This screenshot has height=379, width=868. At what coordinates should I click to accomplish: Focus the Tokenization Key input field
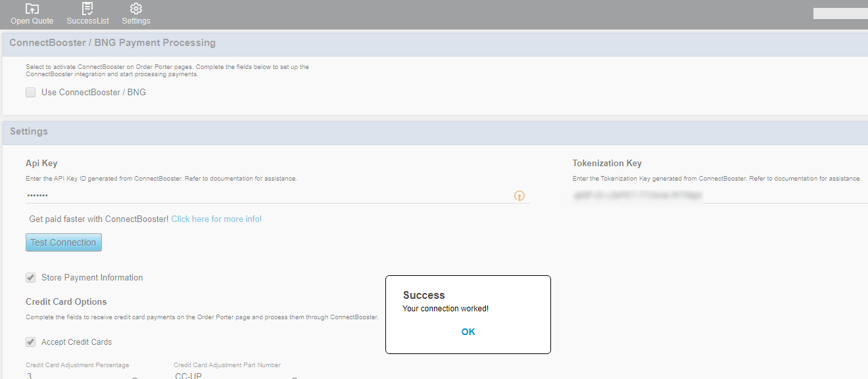point(720,196)
